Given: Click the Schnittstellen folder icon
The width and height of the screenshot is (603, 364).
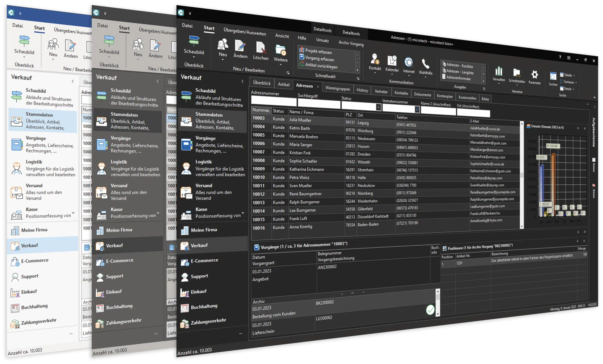Looking at the screenshot, I should (x=516, y=73).
